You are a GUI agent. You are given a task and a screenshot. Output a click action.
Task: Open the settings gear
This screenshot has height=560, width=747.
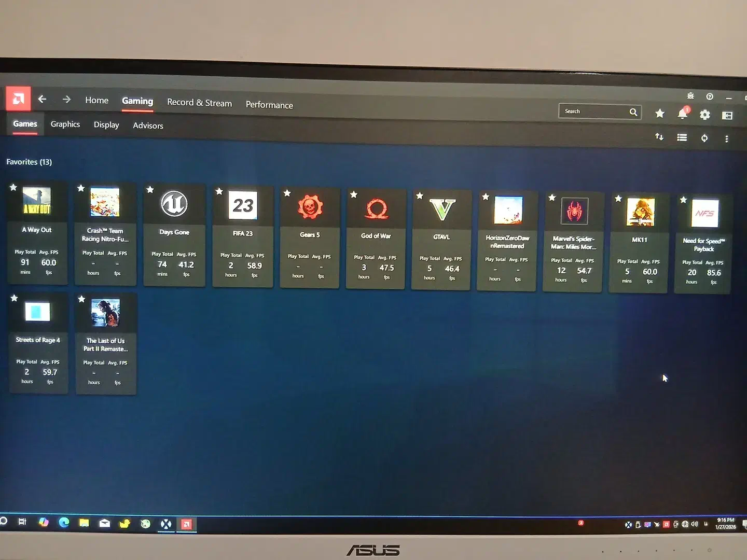[704, 115]
